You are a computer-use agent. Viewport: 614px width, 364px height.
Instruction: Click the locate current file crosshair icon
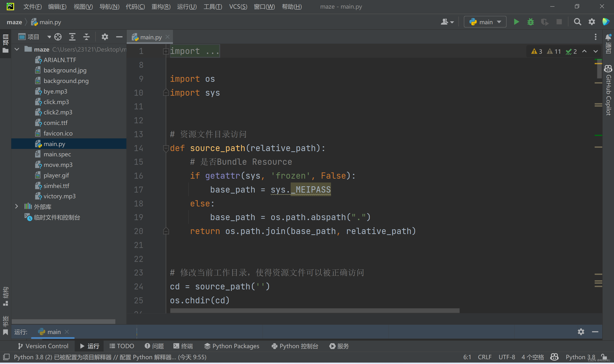point(58,37)
